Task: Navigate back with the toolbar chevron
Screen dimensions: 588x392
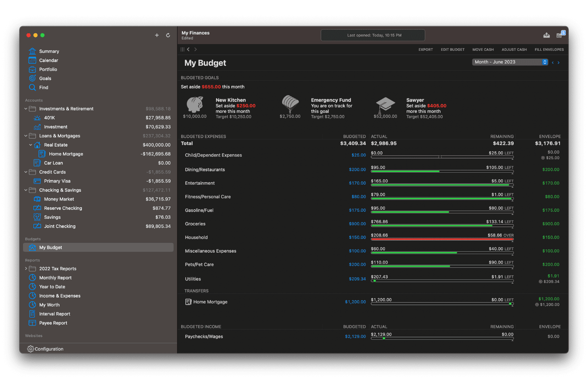Action: pyautogui.click(x=188, y=50)
